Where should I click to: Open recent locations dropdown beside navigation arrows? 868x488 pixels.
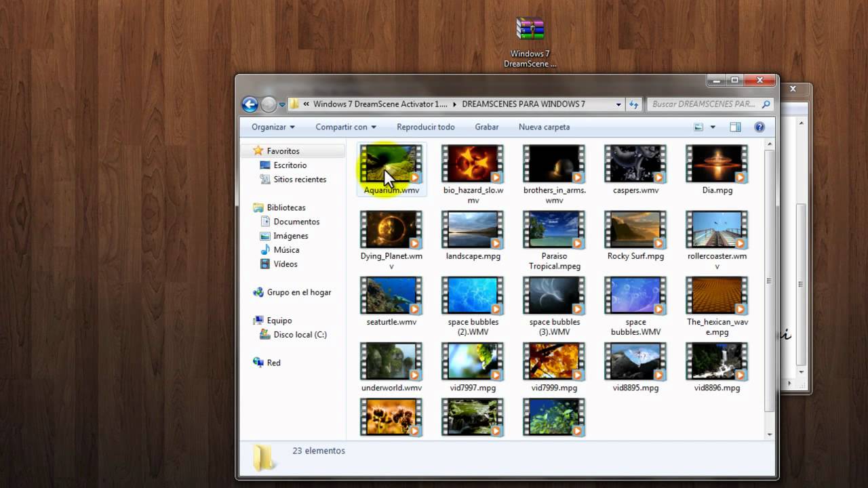pos(282,105)
